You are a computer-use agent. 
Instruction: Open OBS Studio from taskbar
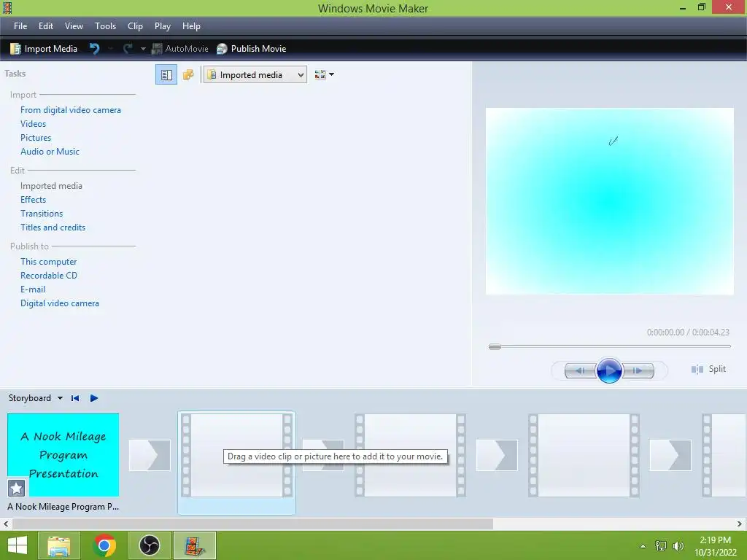coord(149,545)
